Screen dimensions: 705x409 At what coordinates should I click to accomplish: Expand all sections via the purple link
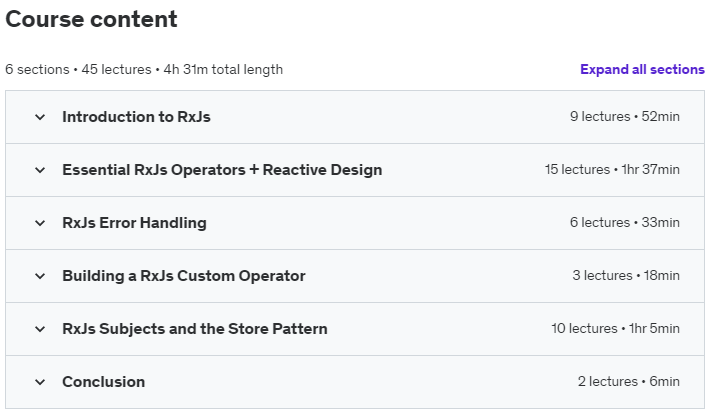click(x=642, y=69)
